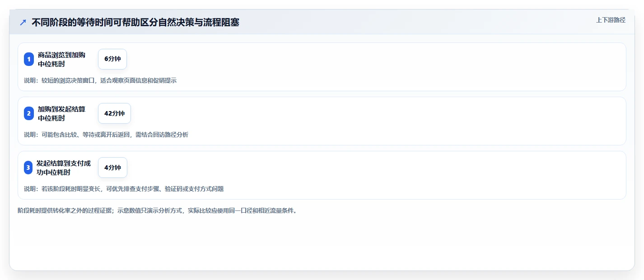Click the number 1 step badge

click(29, 59)
